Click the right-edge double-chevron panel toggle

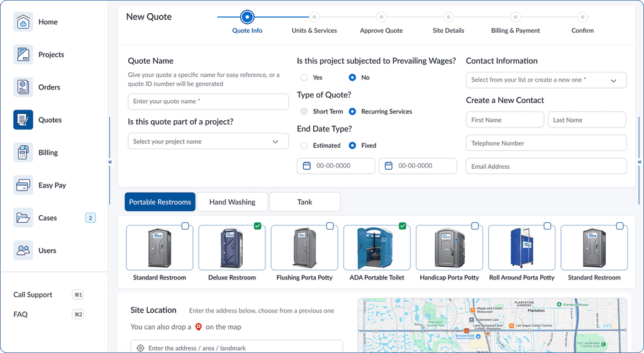click(x=639, y=162)
